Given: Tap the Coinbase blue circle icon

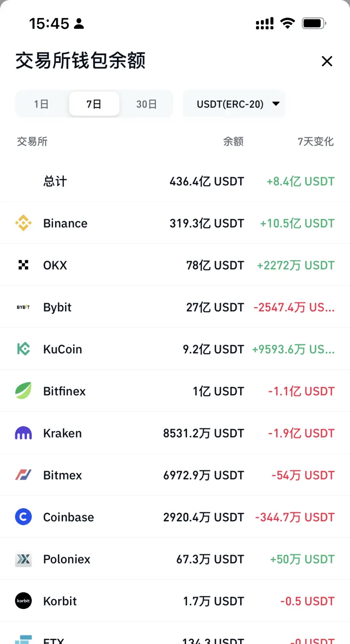Looking at the screenshot, I should (23, 517).
